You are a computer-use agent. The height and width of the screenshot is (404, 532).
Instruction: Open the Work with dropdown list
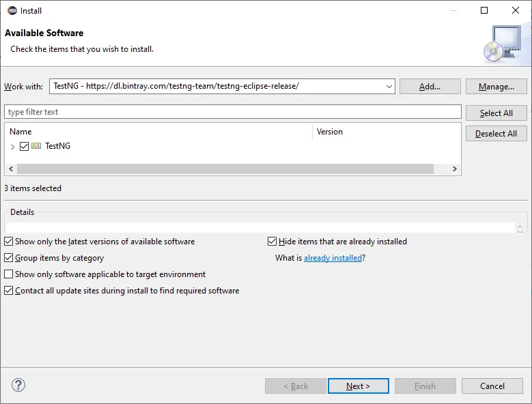tap(389, 87)
